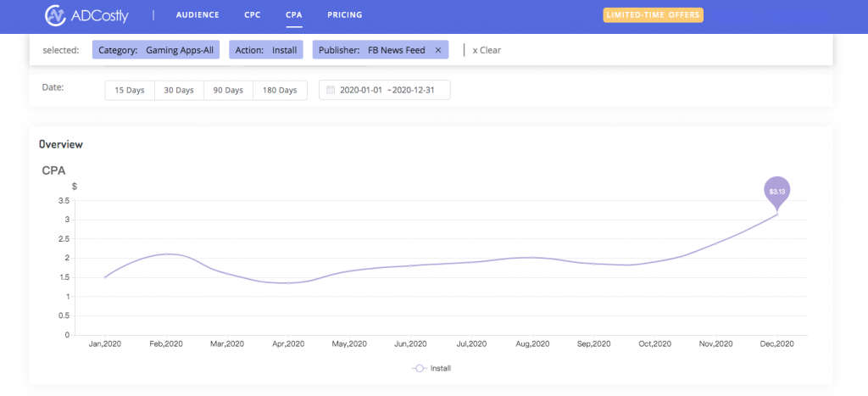Select the 90 Days range
868x396 pixels.
coord(228,90)
